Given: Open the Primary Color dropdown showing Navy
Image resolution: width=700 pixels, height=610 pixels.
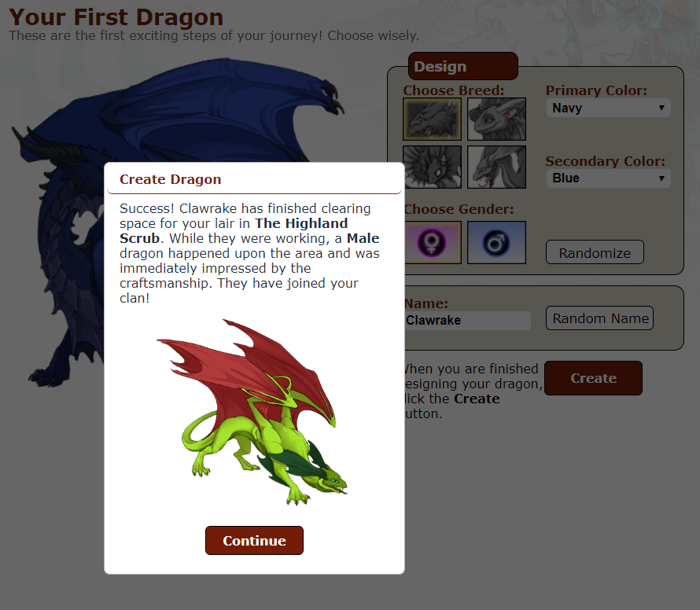Looking at the screenshot, I should pyautogui.click(x=608, y=108).
